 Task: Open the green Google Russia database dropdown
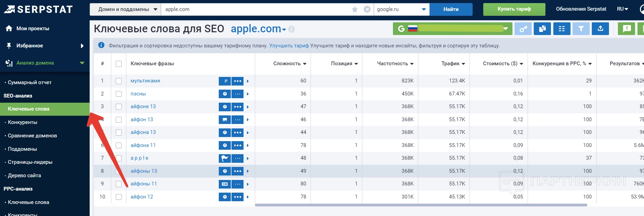453,29
